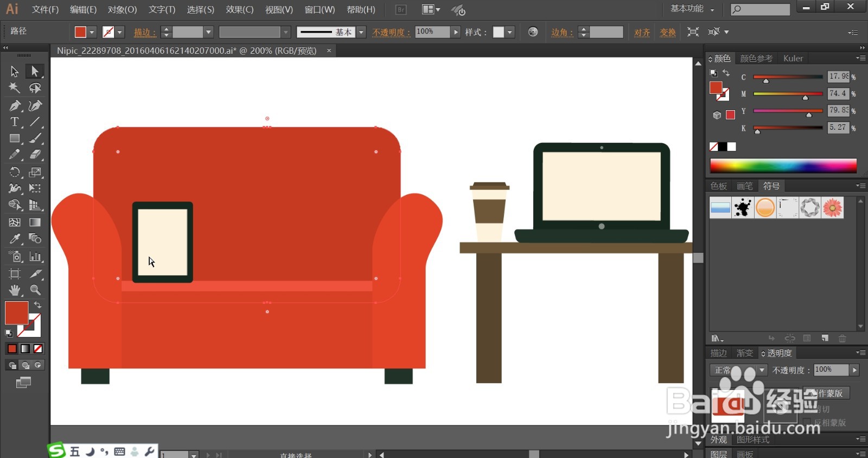Click the color spectrum bar
868x458 pixels.
point(783,166)
